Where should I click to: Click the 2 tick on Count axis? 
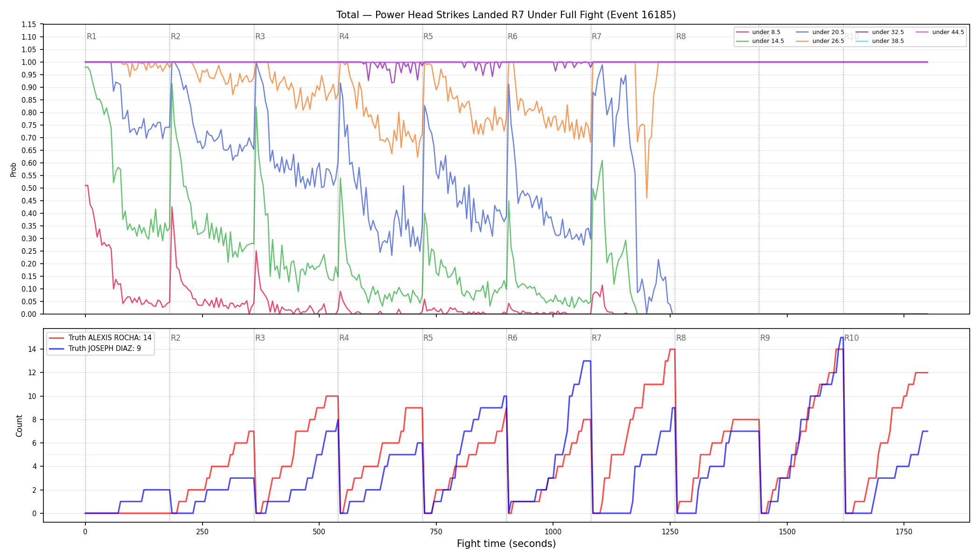[35, 490]
